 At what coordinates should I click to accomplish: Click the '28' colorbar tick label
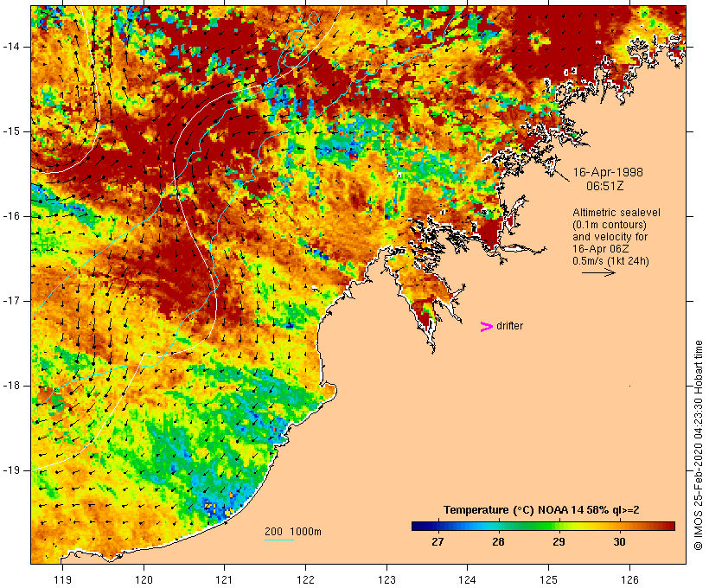pyautogui.click(x=498, y=542)
